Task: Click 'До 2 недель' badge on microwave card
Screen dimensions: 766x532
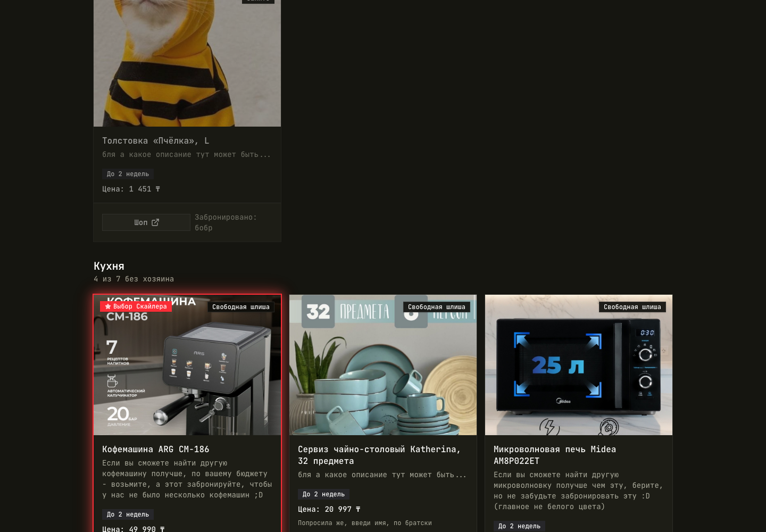Action: pyautogui.click(x=520, y=526)
